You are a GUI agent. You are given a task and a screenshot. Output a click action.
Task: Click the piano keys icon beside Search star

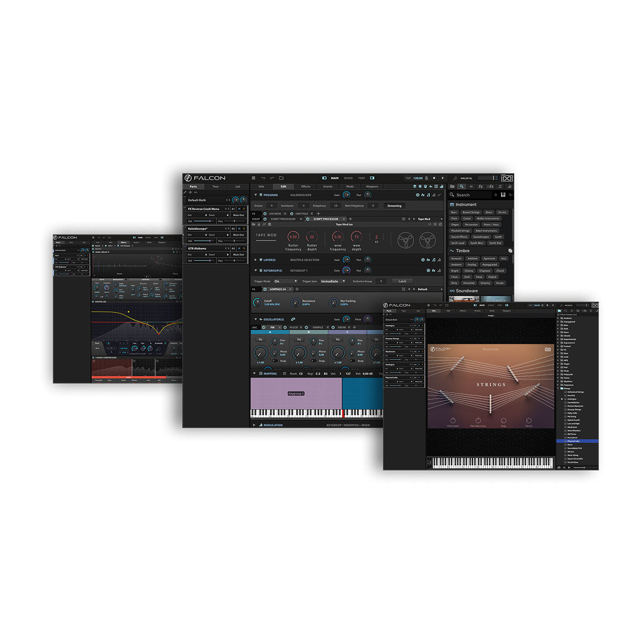tap(503, 195)
